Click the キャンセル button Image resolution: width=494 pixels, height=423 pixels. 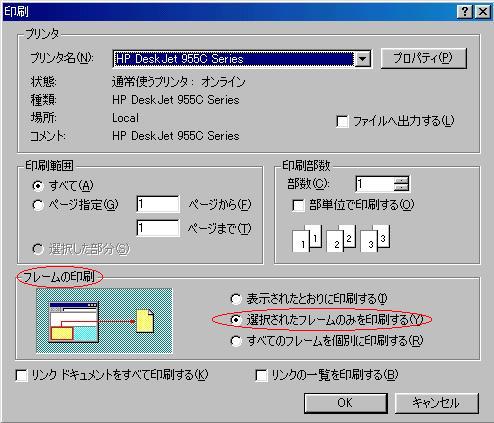tap(437, 403)
